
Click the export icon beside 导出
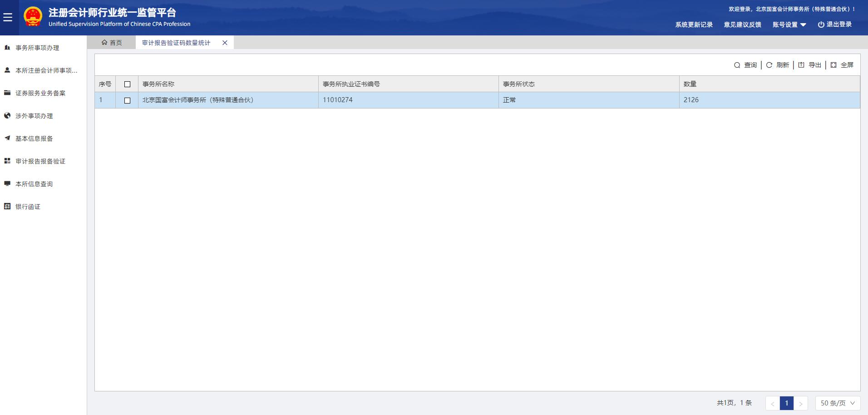tap(801, 65)
